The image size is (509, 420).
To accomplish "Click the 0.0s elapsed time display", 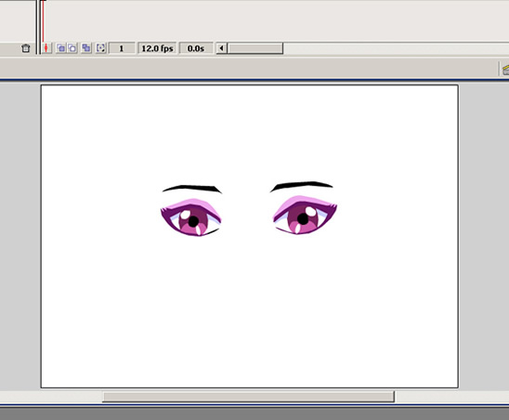I will pos(196,48).
